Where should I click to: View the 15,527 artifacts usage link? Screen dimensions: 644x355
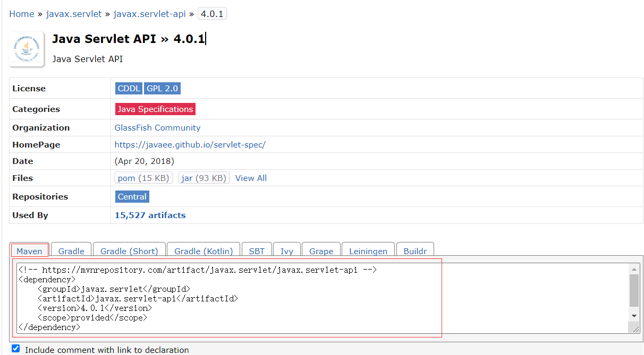click(x=150, y=215)
